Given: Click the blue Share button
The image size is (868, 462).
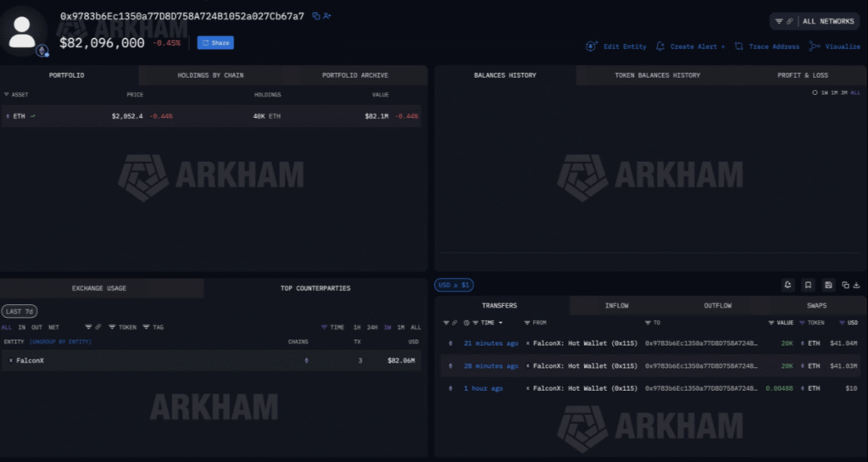Looking at the screenshot, I should tap(215, 42).
